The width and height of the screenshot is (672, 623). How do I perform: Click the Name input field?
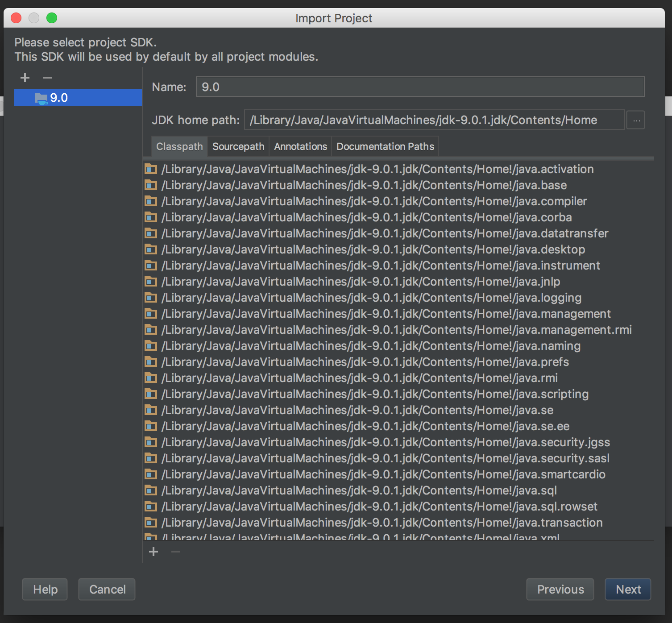tap(420, 87)
